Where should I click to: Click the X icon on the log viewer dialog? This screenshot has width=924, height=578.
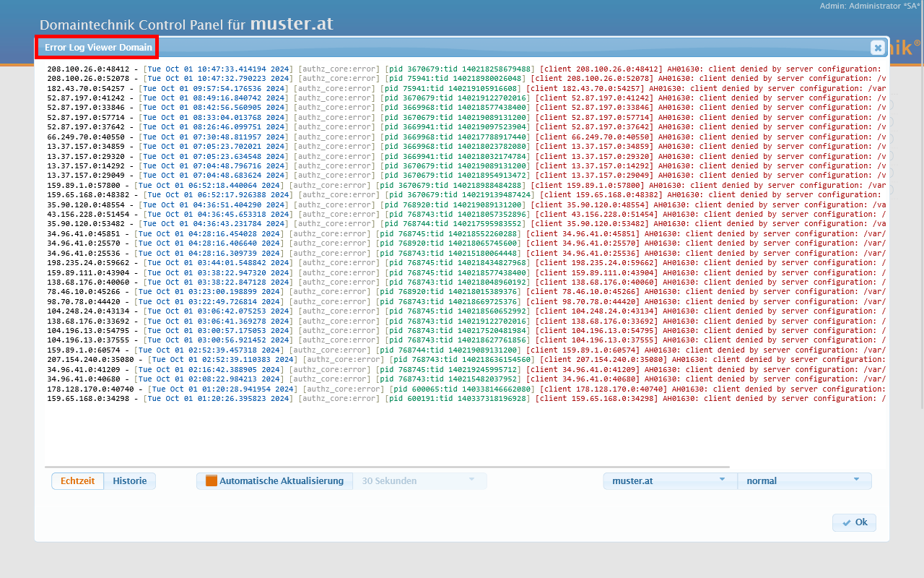pos(877,48)
